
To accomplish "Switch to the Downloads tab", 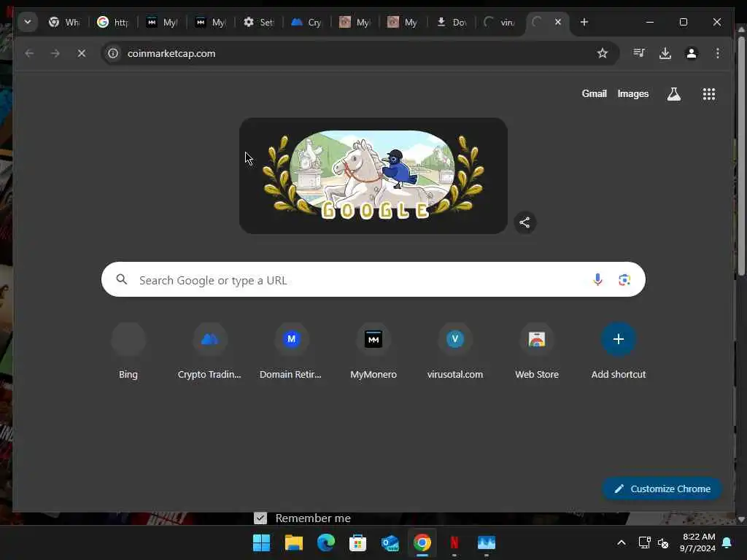I will pyautogui.click(x=452, y=22).
